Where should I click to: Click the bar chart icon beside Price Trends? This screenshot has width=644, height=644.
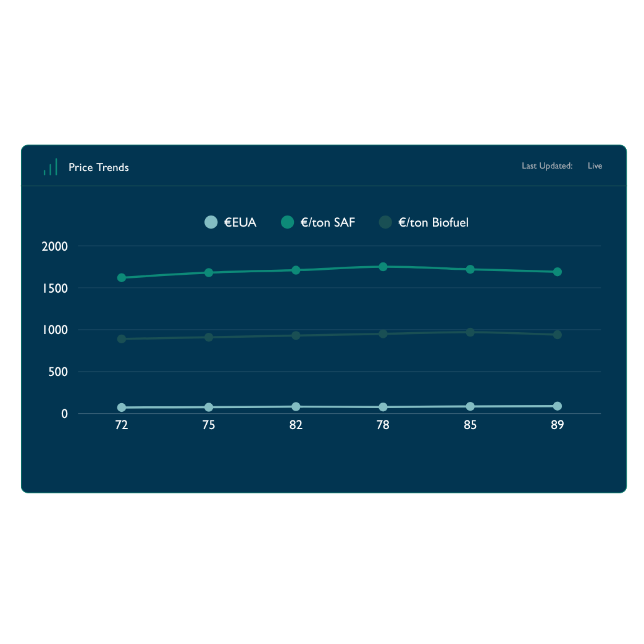tap(50, 167)
